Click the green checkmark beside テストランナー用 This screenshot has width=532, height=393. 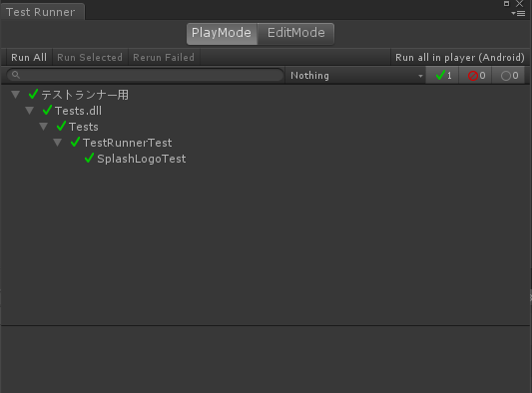pyautogui.click(x=33, y=94)
